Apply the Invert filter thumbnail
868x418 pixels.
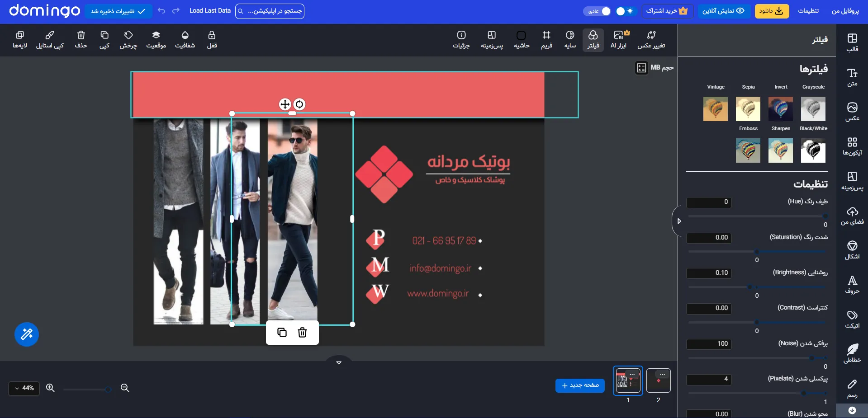click(781, 109)
